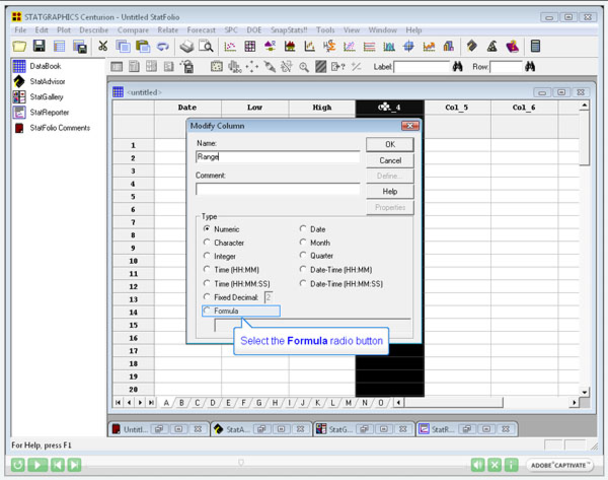Click the Save floppy disk icon
The width and height of the screenshot is (608, 480).
coord(39,47)
